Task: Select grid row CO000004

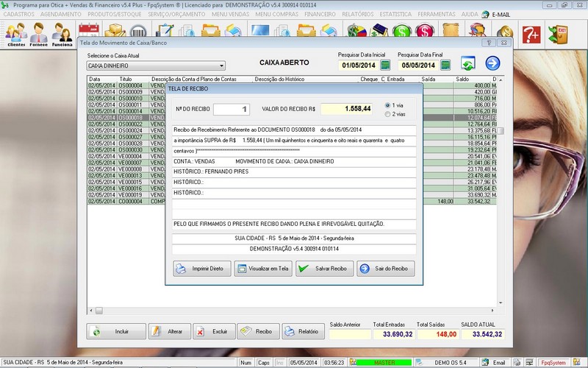Action: click(x=292, y=201)
